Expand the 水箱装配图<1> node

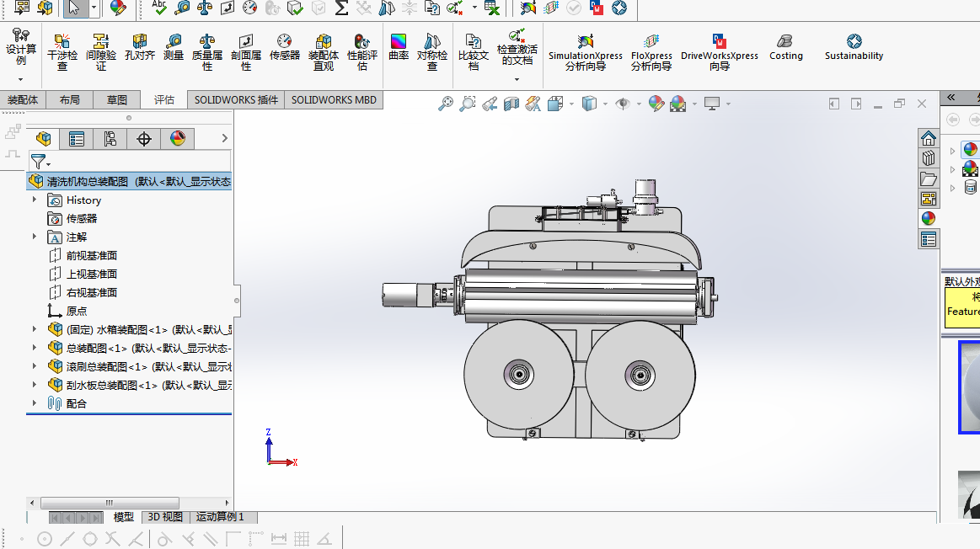tap(35, 329)
